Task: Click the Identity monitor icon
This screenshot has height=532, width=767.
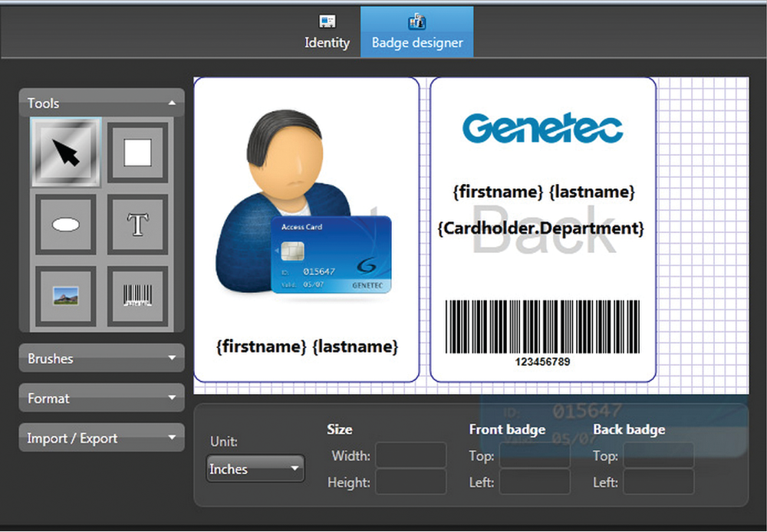Action: tap(327, 21)
